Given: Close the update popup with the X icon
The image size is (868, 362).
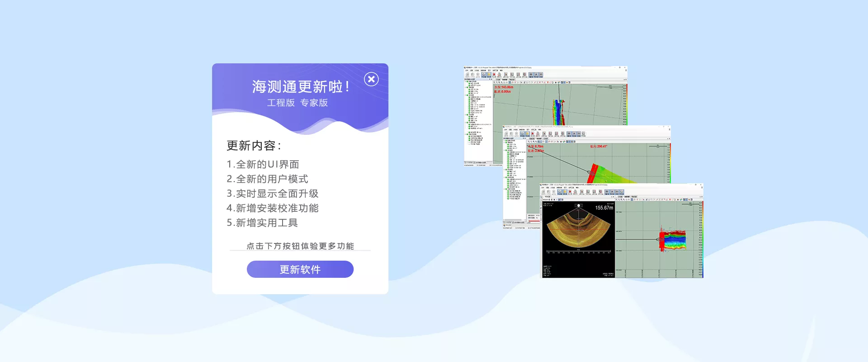Looking at the screenshot, I should point(371,79).
